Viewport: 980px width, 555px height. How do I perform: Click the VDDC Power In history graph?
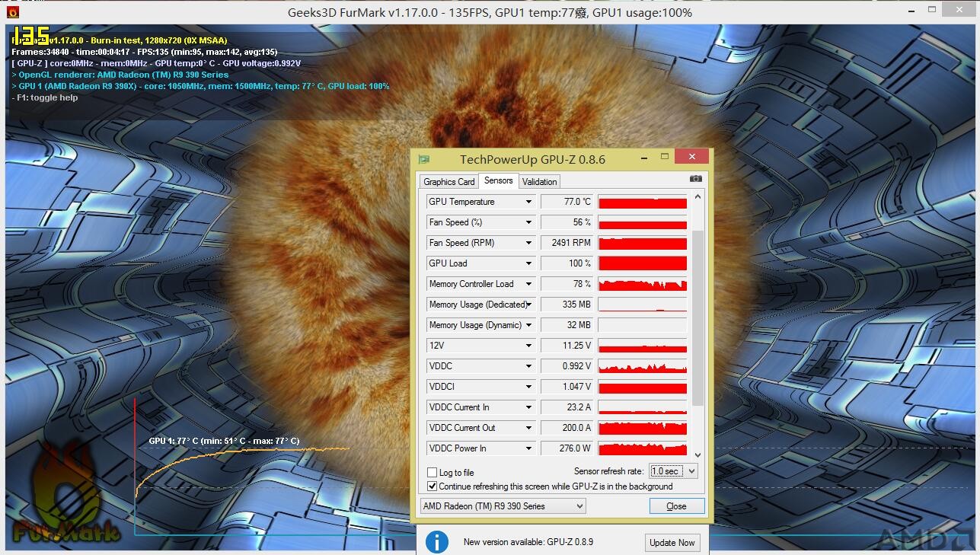643,448
